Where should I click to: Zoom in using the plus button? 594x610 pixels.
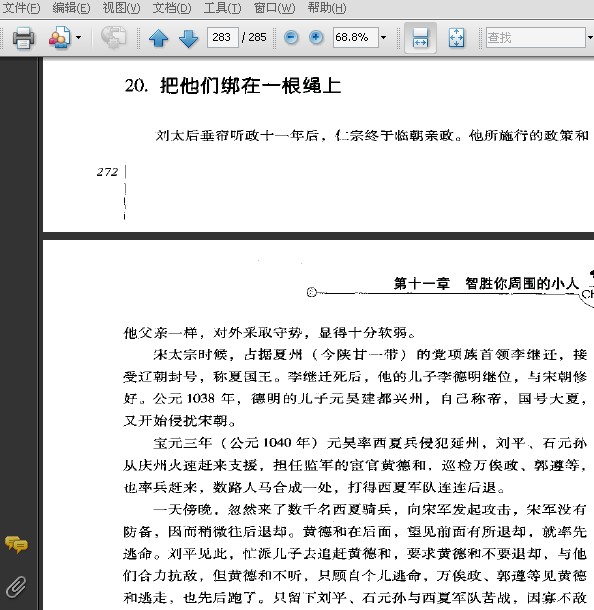point(316,38)
